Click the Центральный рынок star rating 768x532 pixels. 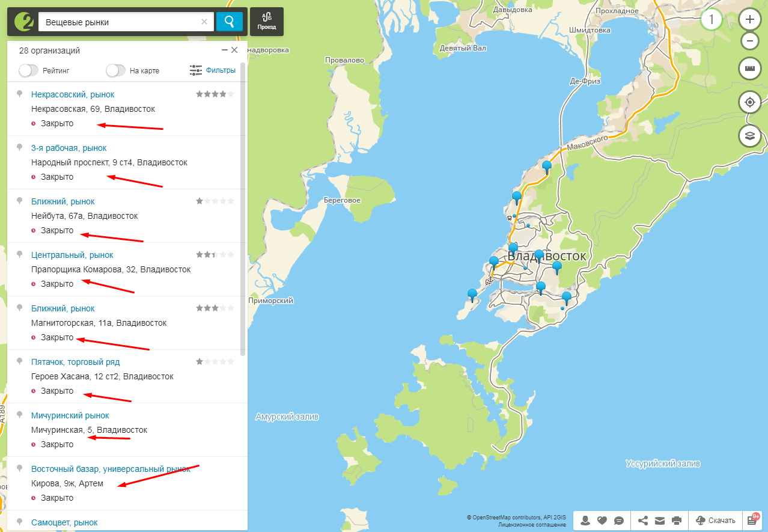click(215, 254)
